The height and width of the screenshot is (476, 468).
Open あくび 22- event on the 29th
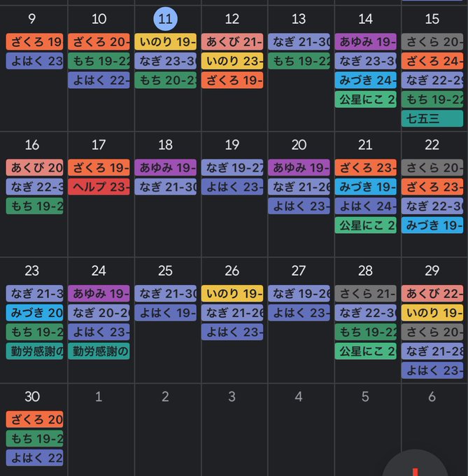point(432,293)
